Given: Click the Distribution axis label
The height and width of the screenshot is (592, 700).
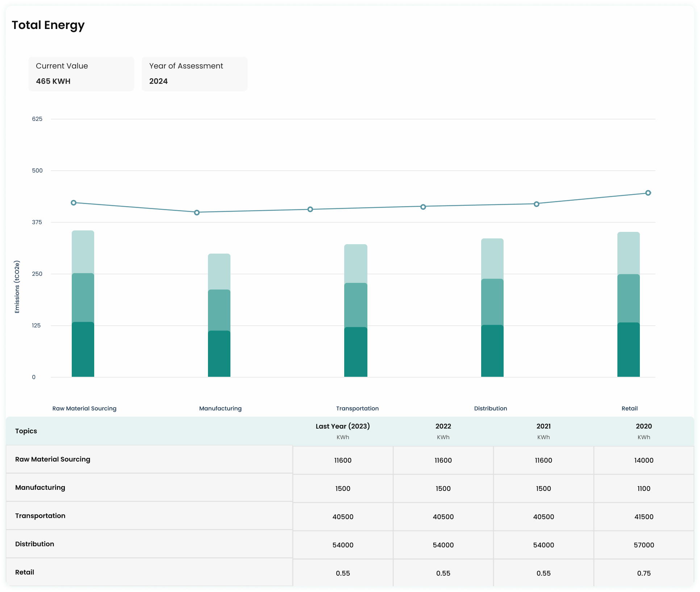Looking at the screenshot, I should [491, 408].
